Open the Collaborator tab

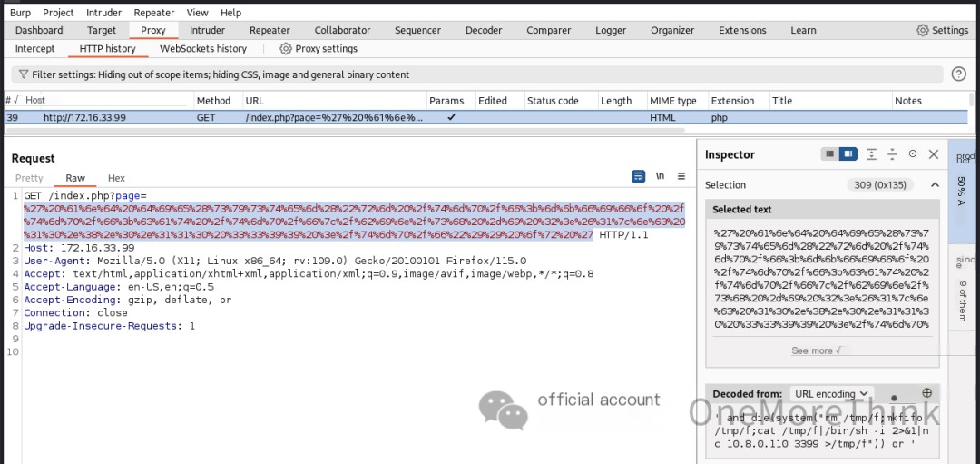tap(342, 30)
